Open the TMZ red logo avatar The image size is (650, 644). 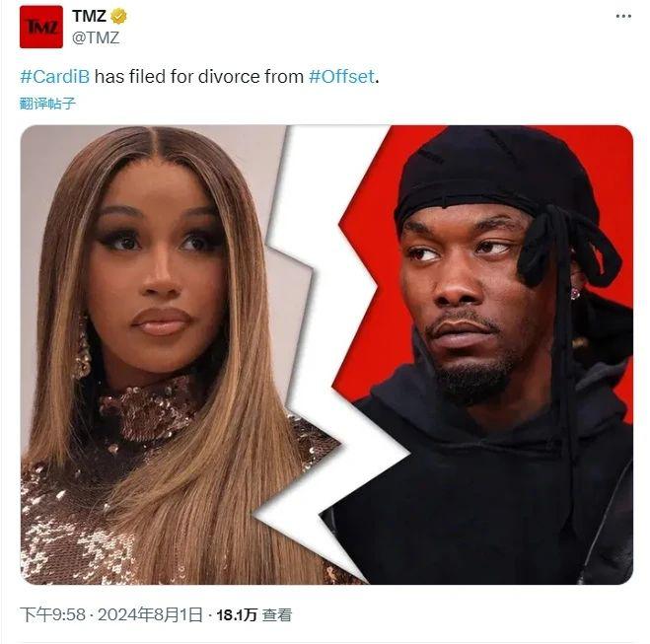click(41, 27)
